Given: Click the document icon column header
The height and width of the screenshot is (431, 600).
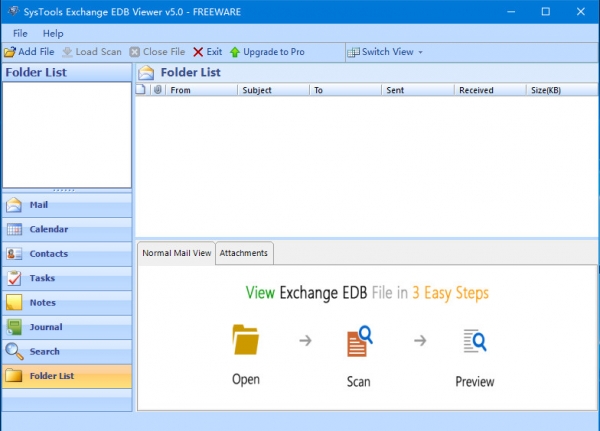Looking at the screenshot, I should 141,90.
